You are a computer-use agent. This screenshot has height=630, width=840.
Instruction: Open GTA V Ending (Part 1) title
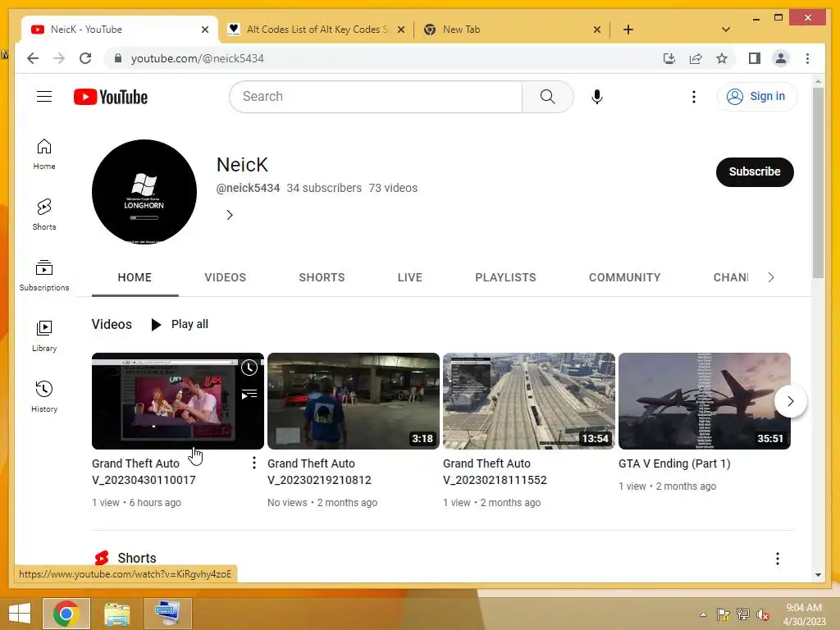point(674,463)
